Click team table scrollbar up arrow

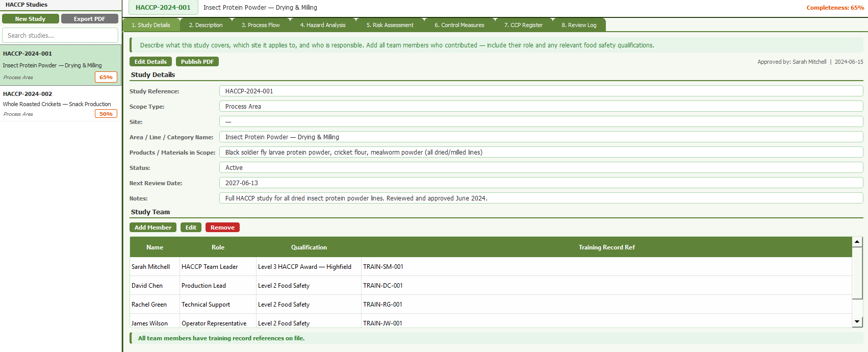(x=857, y=242)
